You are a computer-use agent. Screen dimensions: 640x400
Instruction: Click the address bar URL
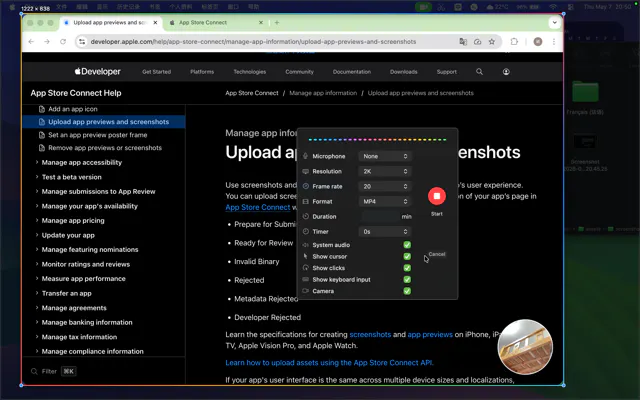coord(253,42)
